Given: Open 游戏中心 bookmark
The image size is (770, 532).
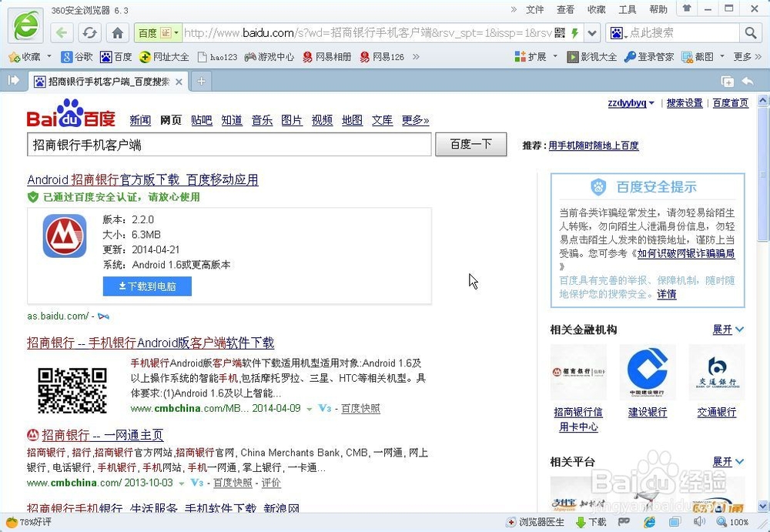Looking at the screenshot, I should [269, 57].
